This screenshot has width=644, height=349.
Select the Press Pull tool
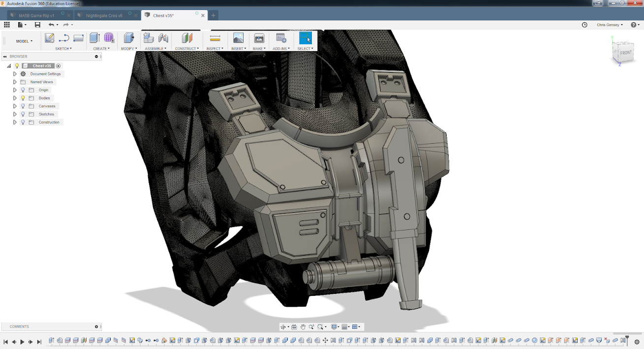click(129, 38)
